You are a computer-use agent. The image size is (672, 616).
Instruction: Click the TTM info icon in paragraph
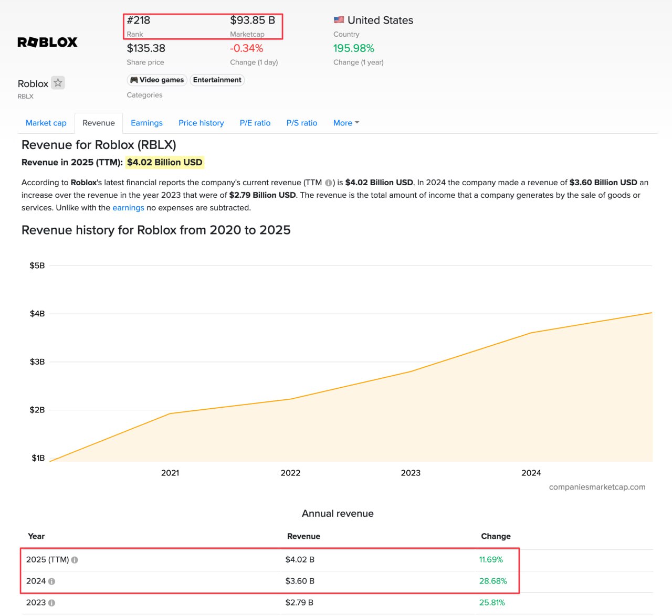328,183
